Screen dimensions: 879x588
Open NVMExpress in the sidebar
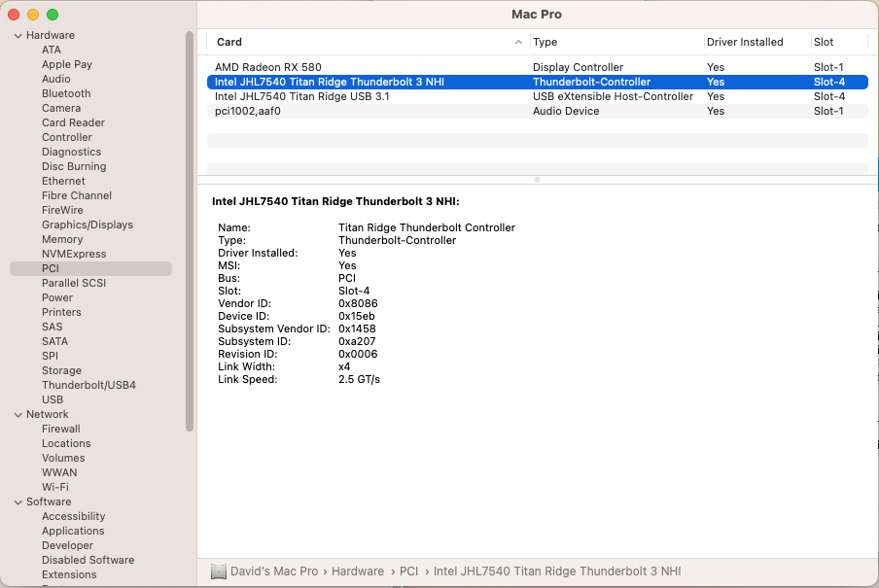[74, 254]
